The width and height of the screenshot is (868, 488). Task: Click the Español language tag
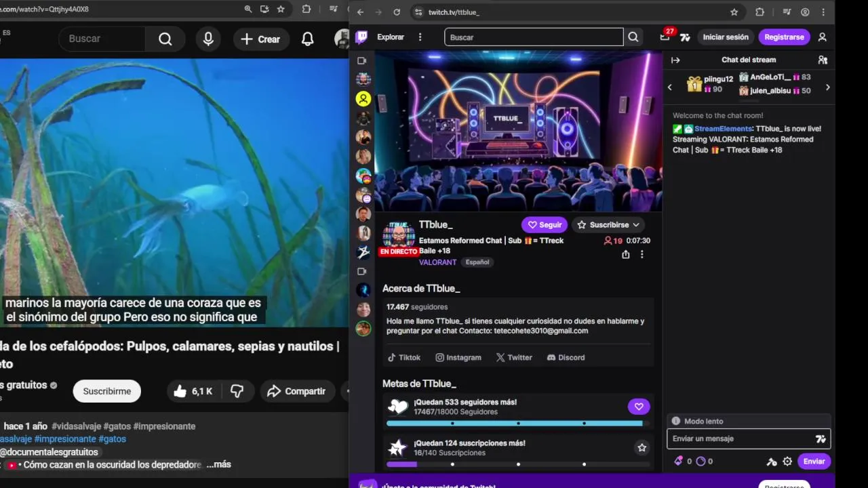477,262
